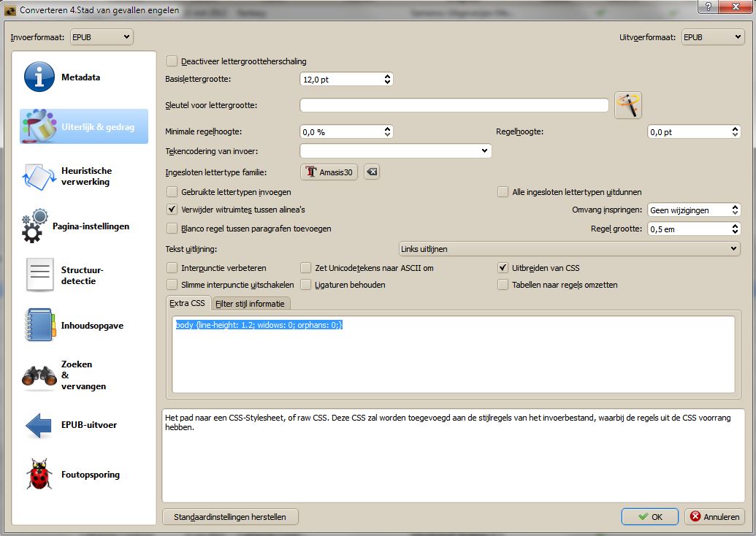Check Zet Unicodetekens naar ASCII om
756x536 pixels.
pyautogui.click(x=305, y=268)
